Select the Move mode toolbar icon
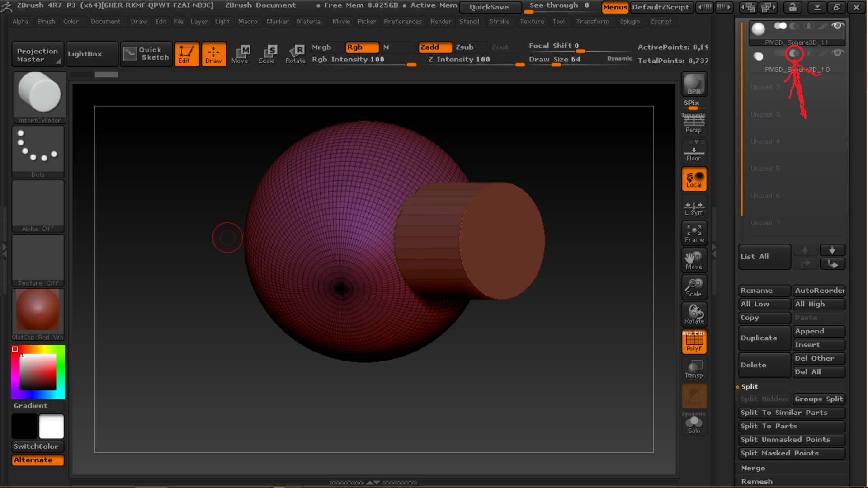 tap(240, 54)
